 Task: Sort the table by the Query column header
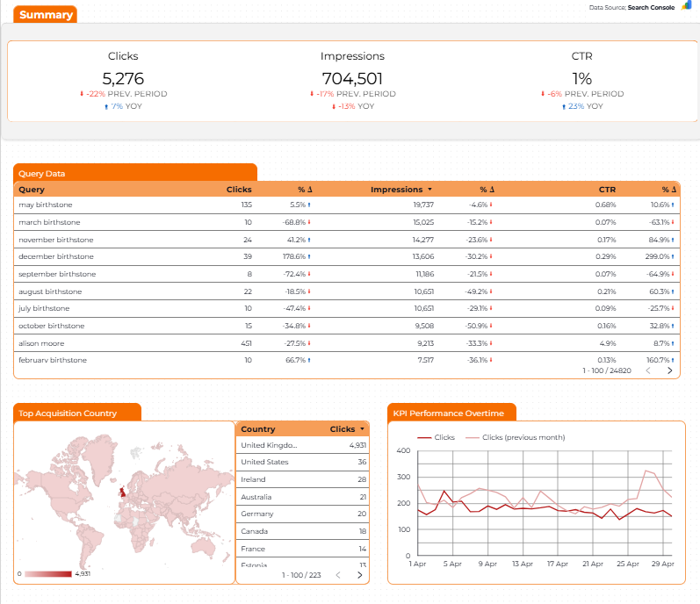tap(32, 190)
